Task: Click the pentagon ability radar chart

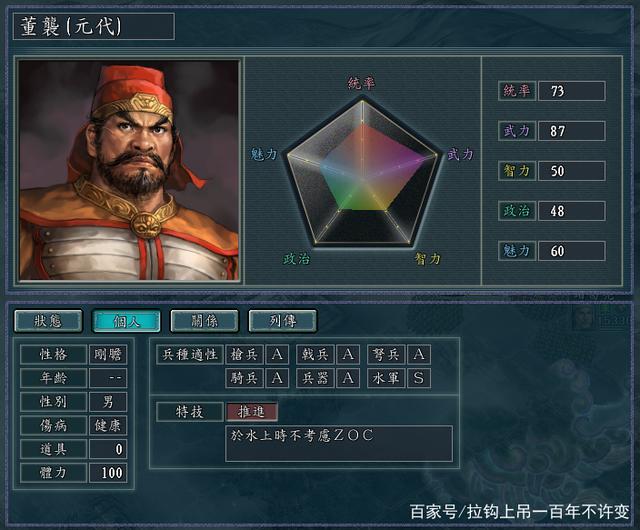Action: [362, 171]
